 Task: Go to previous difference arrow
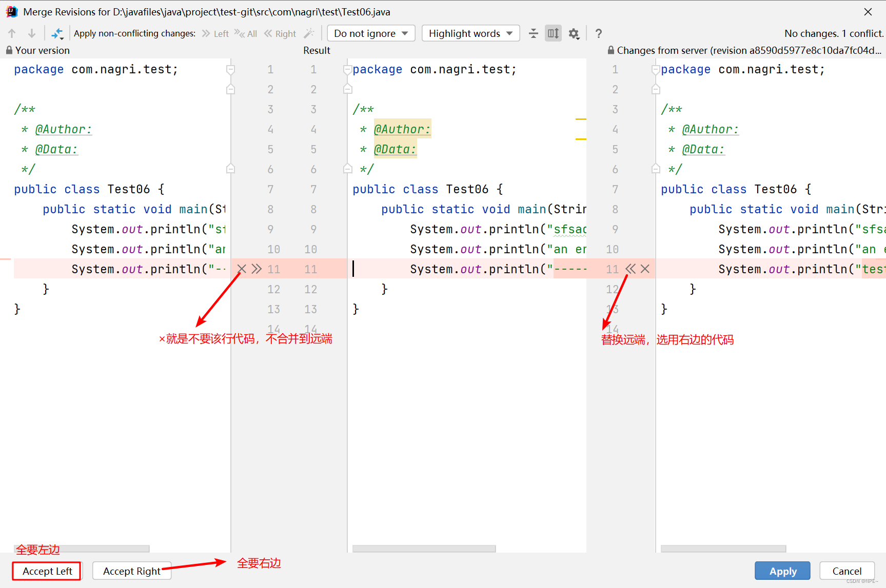pos(12,33)
